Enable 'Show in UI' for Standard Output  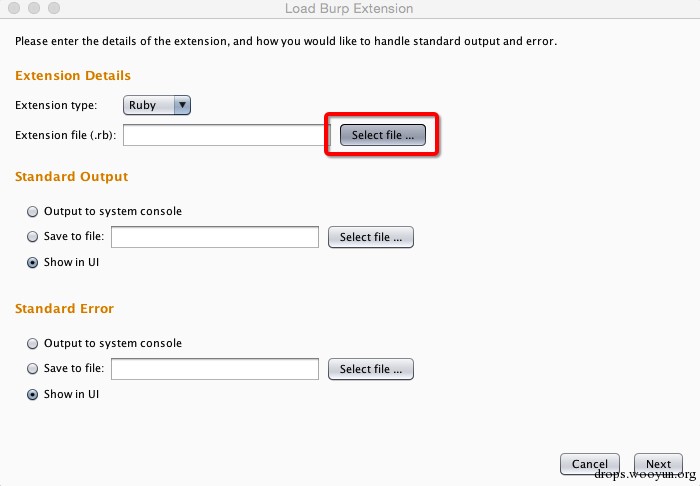(34, 262)
